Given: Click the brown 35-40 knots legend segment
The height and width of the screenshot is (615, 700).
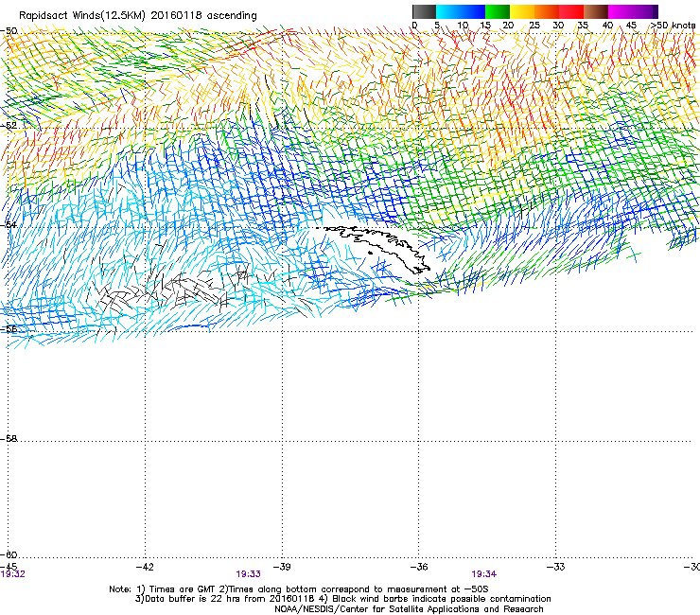Looking at the screenshot, I should click(x=596, y=11).
